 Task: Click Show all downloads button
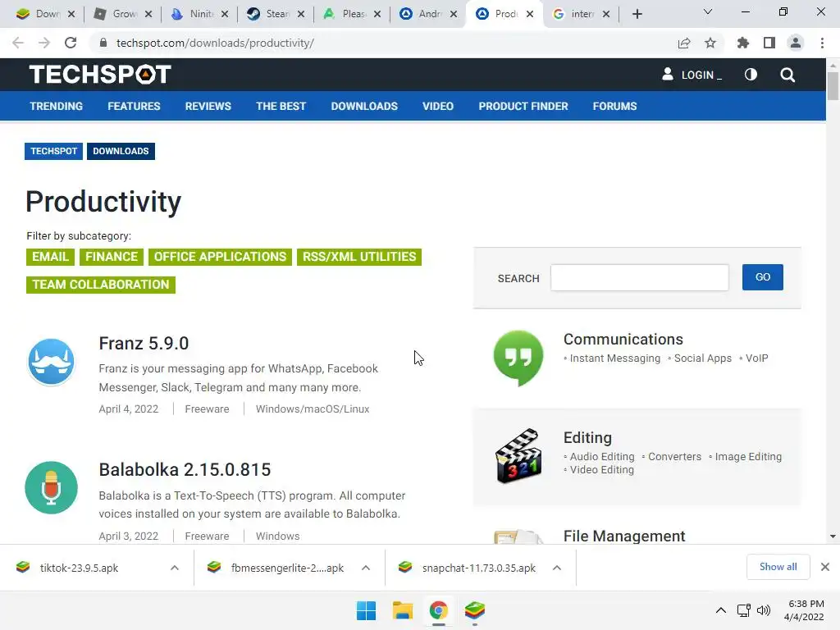(778, 567)
